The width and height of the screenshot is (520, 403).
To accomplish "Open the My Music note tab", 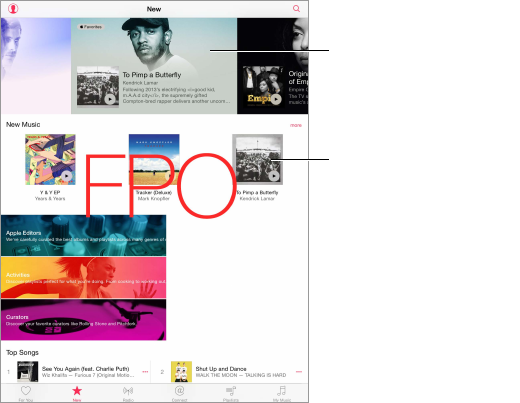I will (282, 393).
